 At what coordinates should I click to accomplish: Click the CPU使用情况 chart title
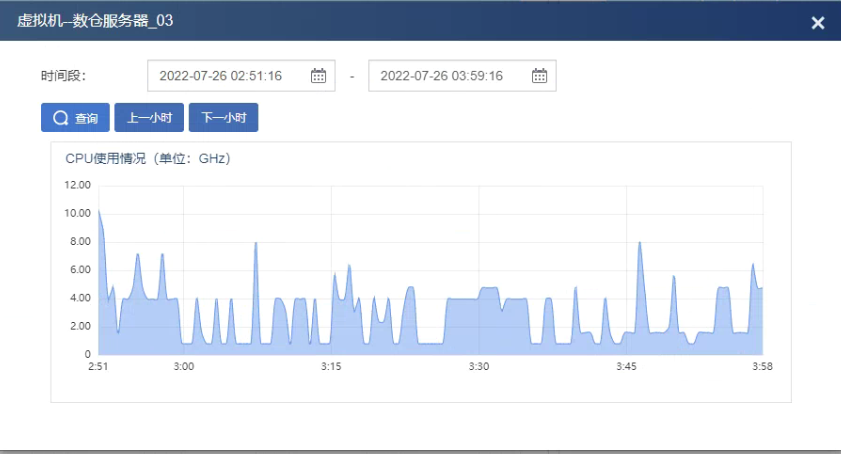coord(148,158)
